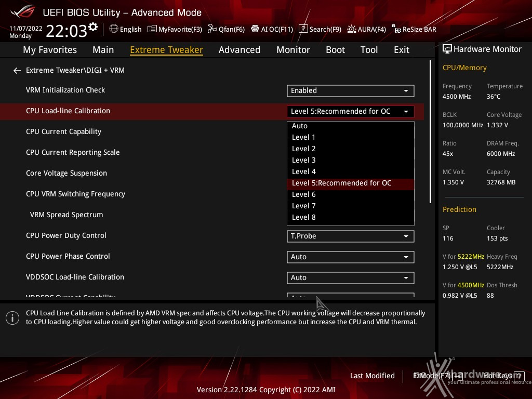Choose Level 4 in the list
This screenshot has width=532, height=399.
[351, 171]
